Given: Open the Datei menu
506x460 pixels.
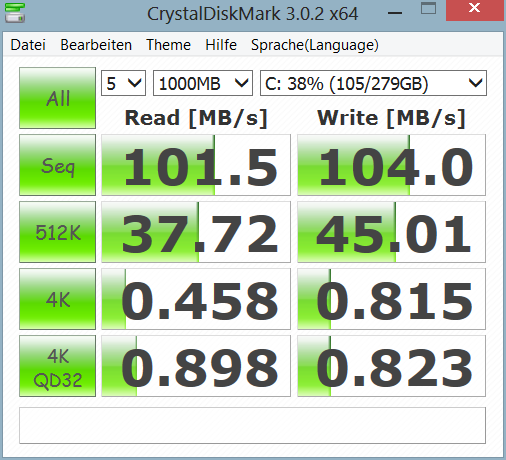Looking at the screenshot, I should (28, 45).
